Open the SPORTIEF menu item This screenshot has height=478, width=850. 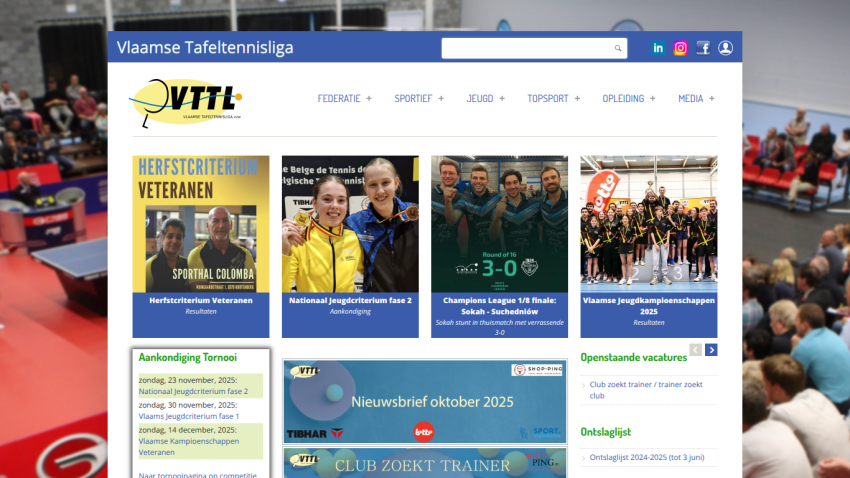(413, 99)
